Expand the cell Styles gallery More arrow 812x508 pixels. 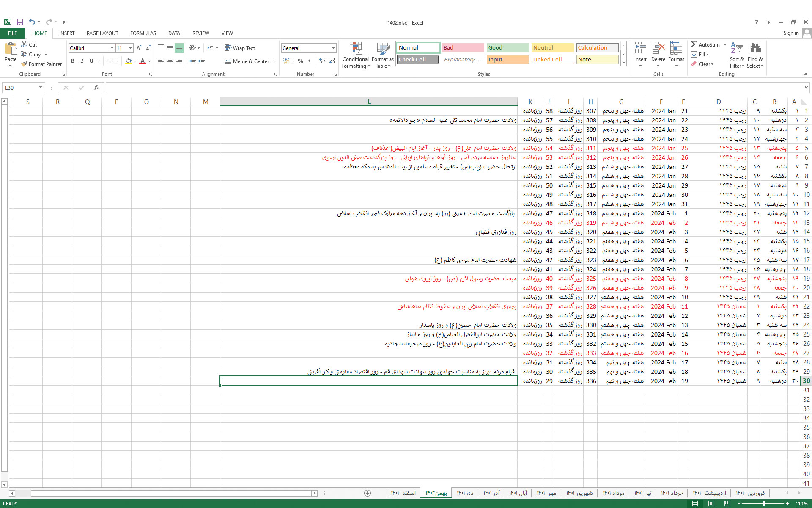623,62
